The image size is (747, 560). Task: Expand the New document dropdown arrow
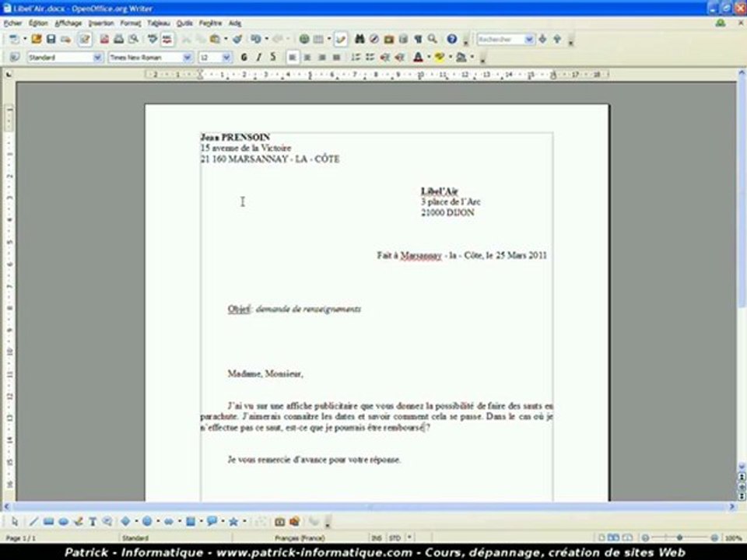coord(25,39)
